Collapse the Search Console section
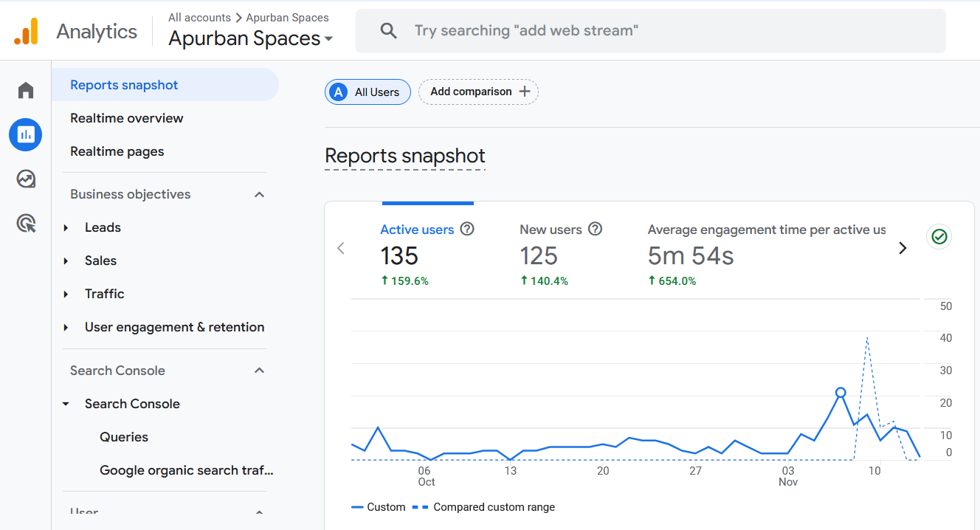 [259, 370]
